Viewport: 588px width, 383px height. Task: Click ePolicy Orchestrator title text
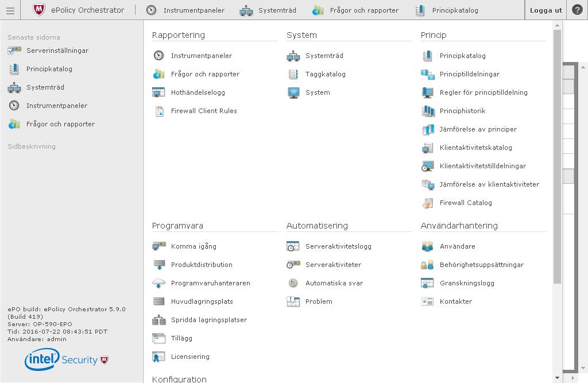point(87,10)
